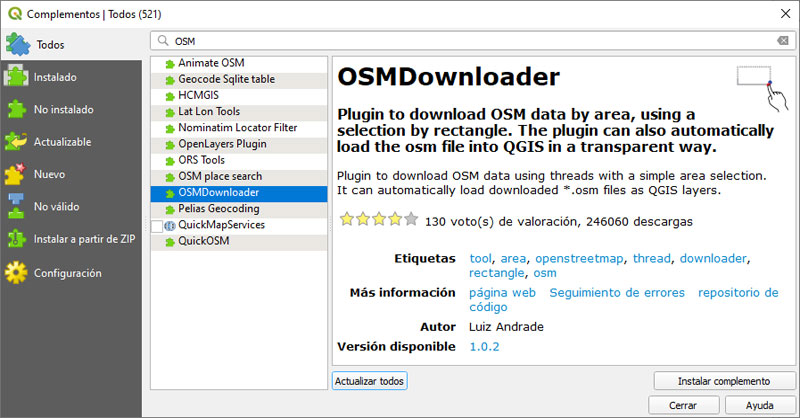The height and width of the screenshot is (418, 800).
Task: Click the Ayuda button
Action: [x=760, y=405]
